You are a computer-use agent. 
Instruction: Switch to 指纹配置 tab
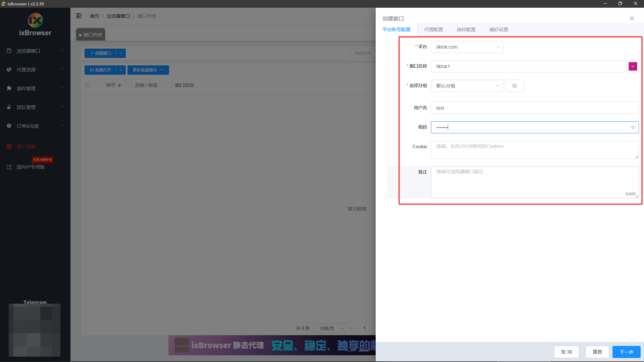point(466,29)
